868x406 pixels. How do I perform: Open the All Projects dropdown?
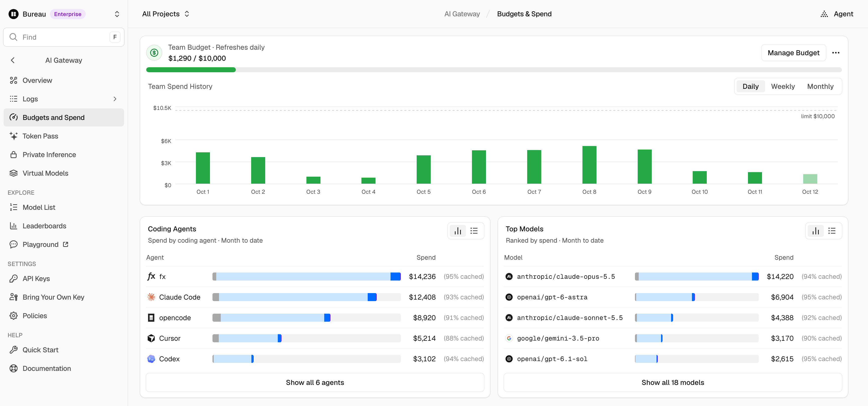pos(166,14)
